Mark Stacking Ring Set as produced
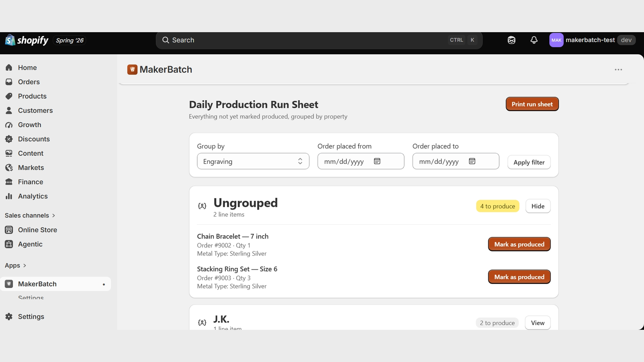This screenshot has height=362, width=644. pyautogui.click(x=519, y=277)
